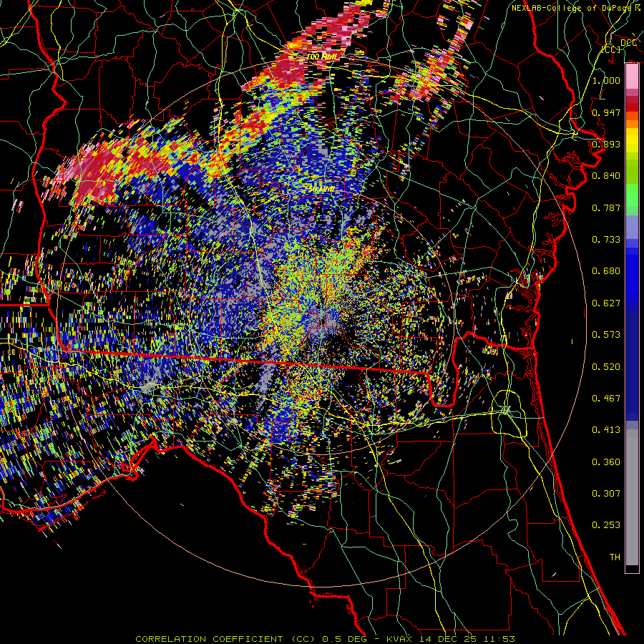
Task: Click the 0.680 color scale label
Action: pos(606,271)
